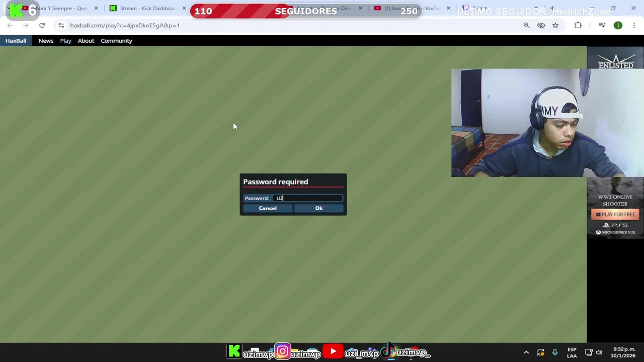
Task: Open the browser extensions puzzle icon
Action: (x=578, y=25)
